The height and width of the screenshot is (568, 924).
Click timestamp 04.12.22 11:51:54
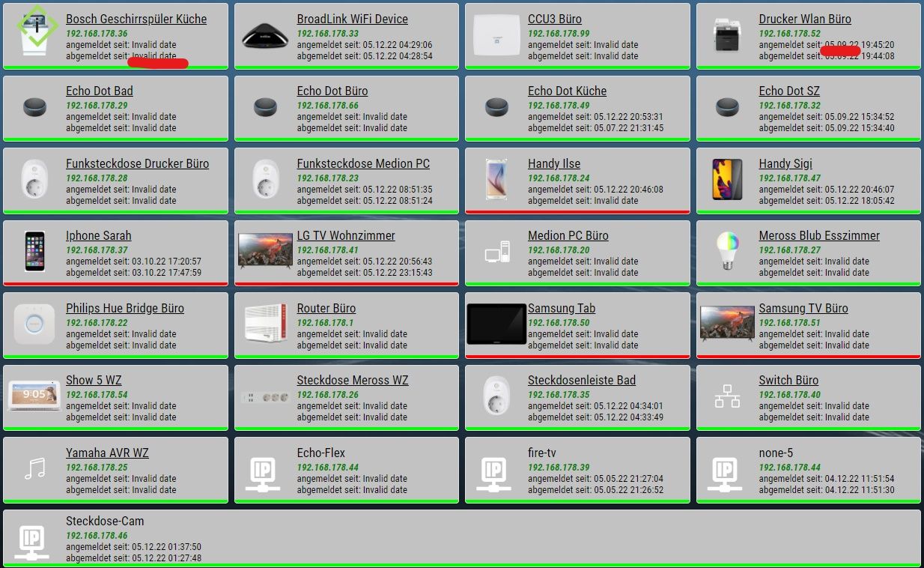point(860,479)
